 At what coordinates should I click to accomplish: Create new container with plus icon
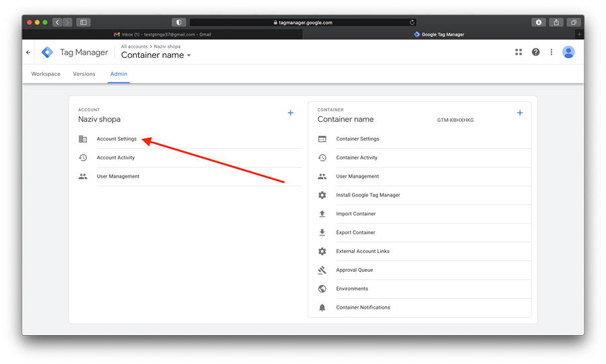point(520,113)
